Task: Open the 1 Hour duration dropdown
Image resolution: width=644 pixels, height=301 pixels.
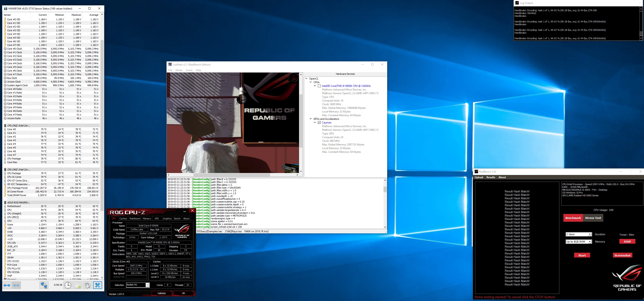Action: (x=579, y=234)
